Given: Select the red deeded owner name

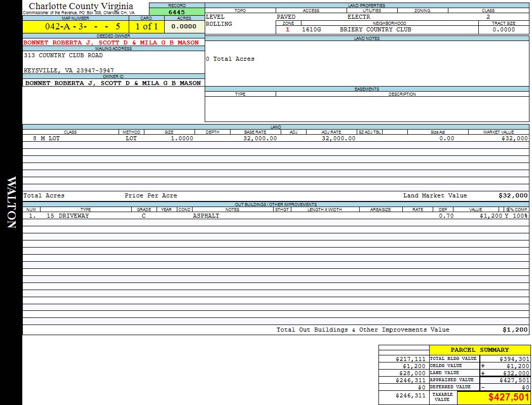Looking at the screenshot, I should [x=111, y=43].
